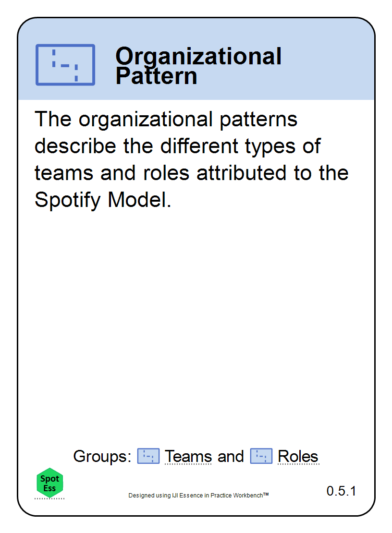Click the card description paragraph

click(x=191, y=159)
